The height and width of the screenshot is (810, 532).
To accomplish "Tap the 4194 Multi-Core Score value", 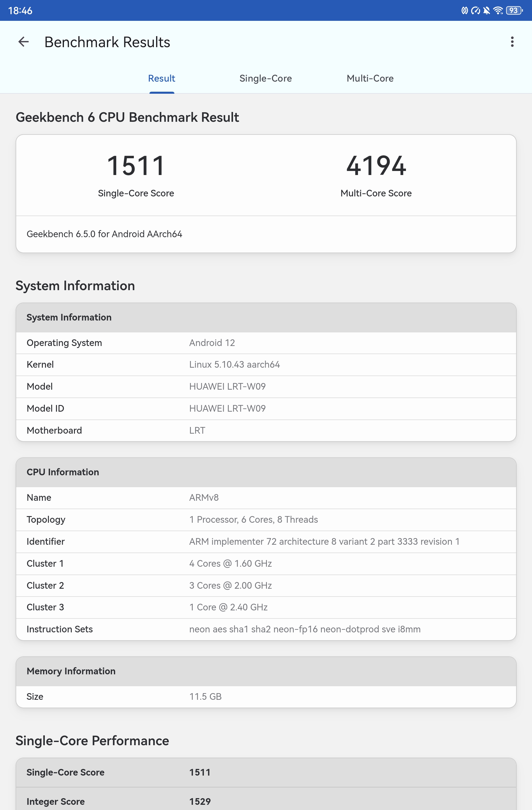I will tap(376, 166).
